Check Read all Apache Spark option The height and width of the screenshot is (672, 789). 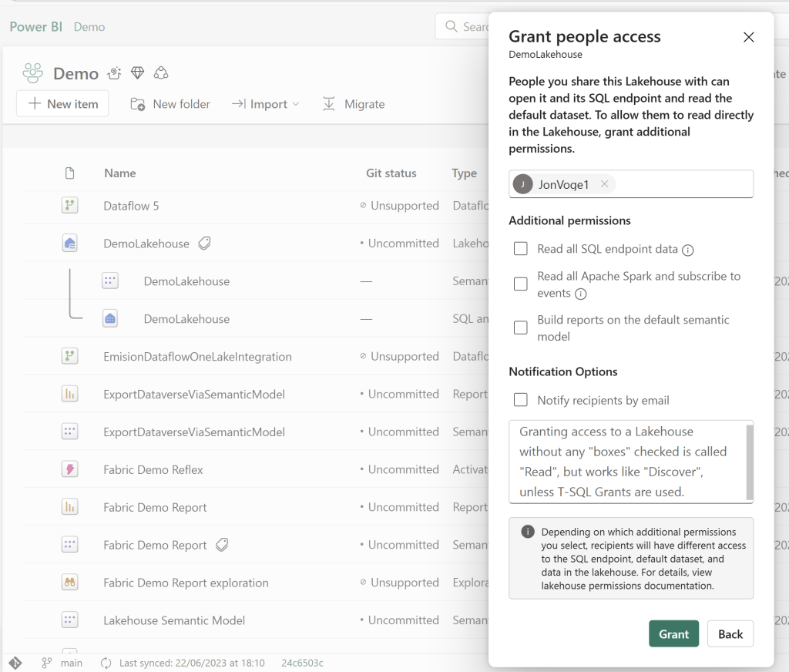click(x=521, y=284)
